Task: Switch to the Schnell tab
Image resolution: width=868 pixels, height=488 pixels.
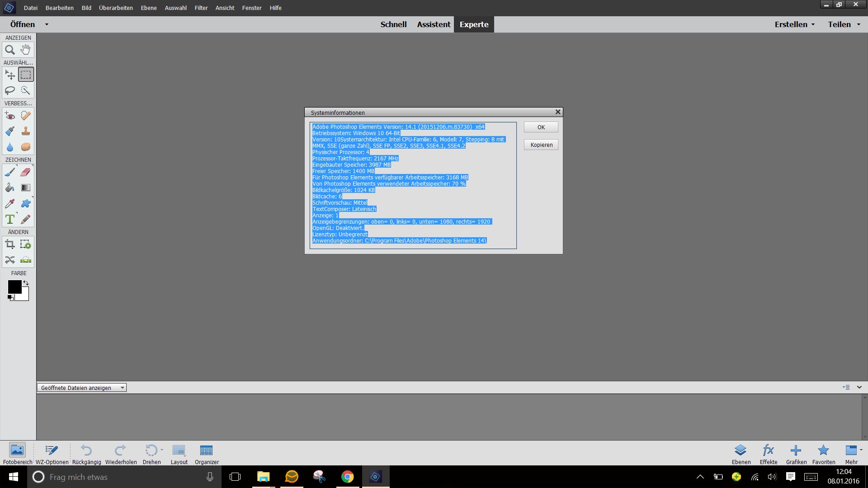Action: point(393,24)
